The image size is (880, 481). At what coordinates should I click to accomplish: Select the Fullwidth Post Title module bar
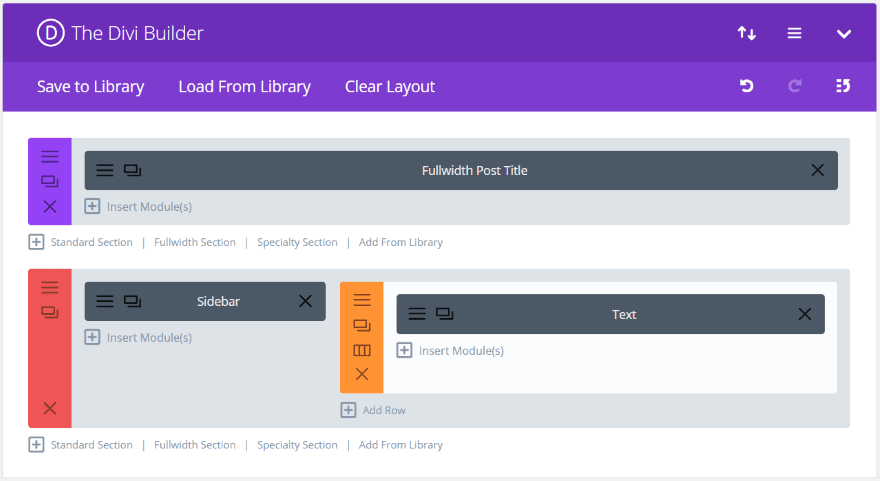coord(474,170)
